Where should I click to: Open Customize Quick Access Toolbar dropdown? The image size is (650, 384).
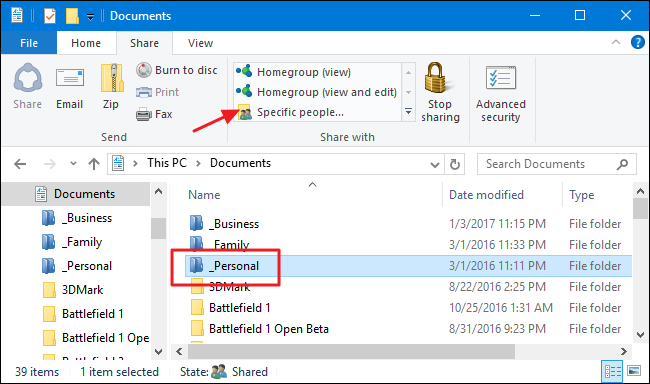tap(90, 17)
